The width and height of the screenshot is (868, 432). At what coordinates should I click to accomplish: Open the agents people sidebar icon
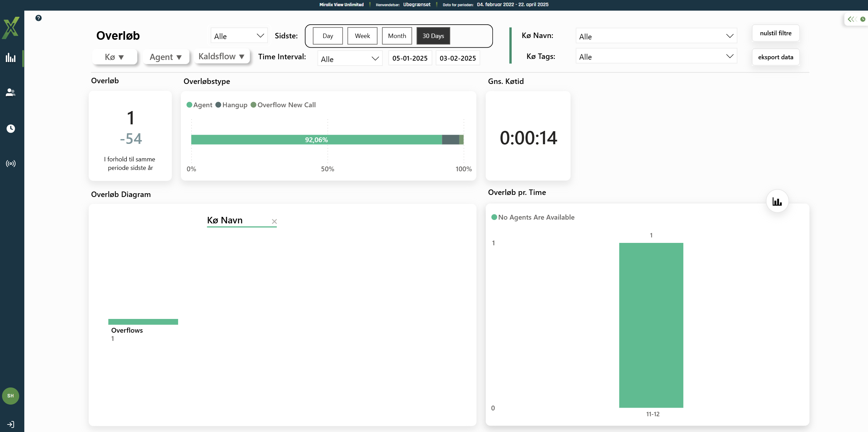pyautogui.click(x=11, y=92)
